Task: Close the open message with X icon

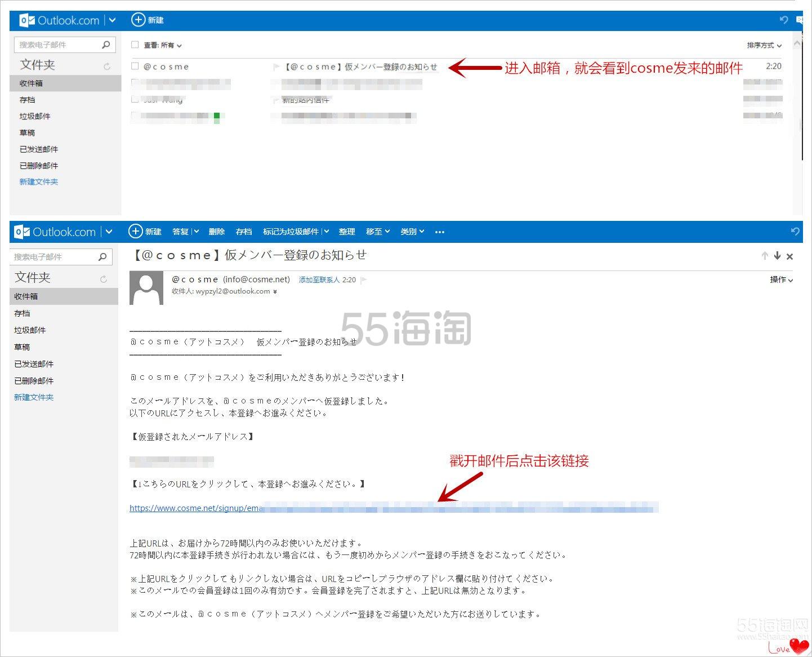Action: pos(789,256)
